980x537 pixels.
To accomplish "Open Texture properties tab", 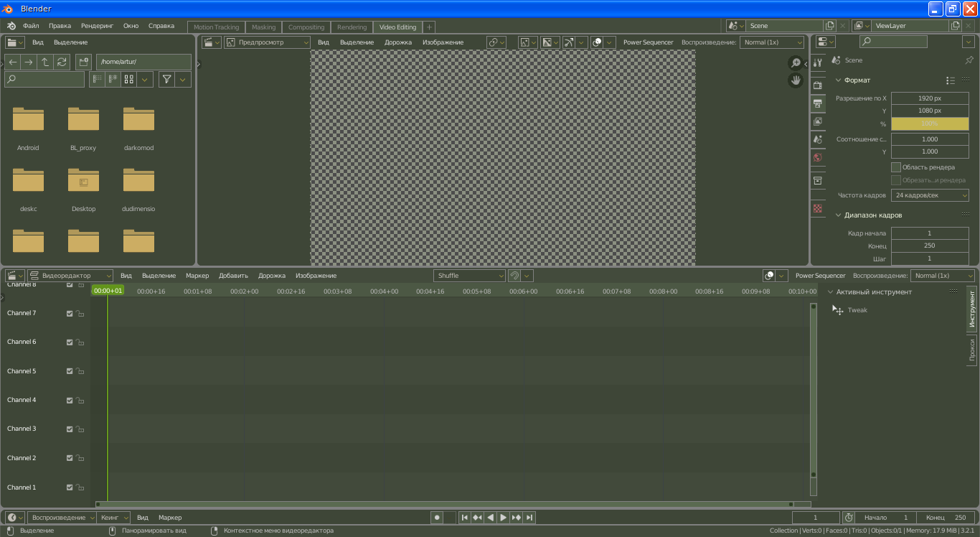I will [818, 208].
